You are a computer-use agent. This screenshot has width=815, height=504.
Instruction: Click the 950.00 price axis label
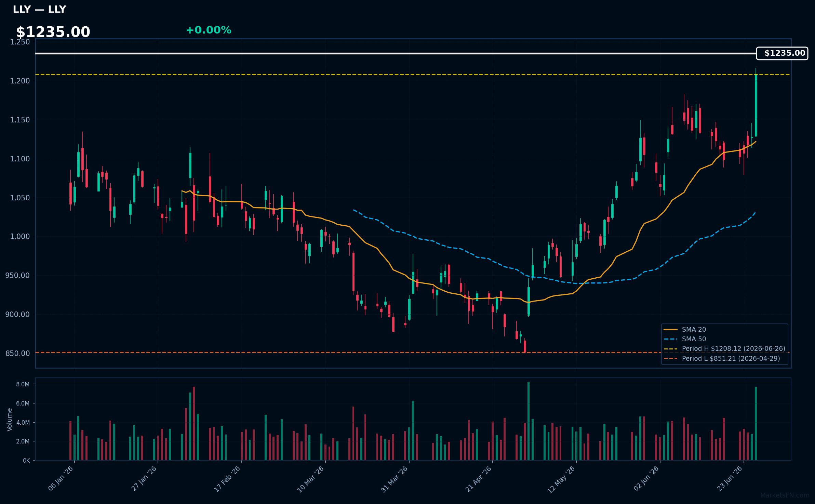tap(18, 276)
